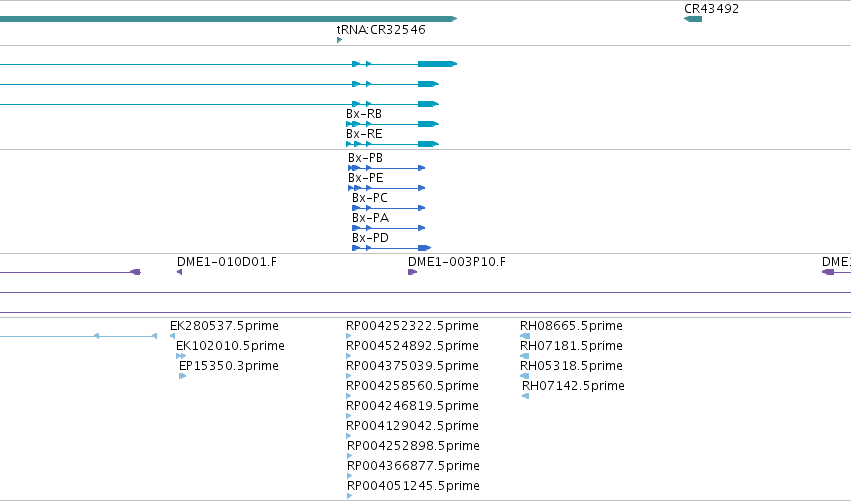This screenshot has height=501, width=851.
Task: Click the RP004366877.5prime label
Action: click(413, 466)
